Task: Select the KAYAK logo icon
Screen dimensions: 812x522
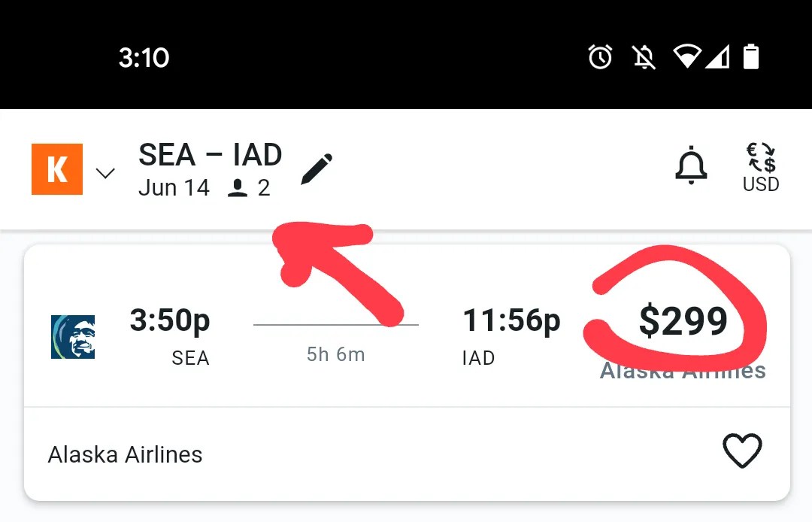Action: (56, 169)
